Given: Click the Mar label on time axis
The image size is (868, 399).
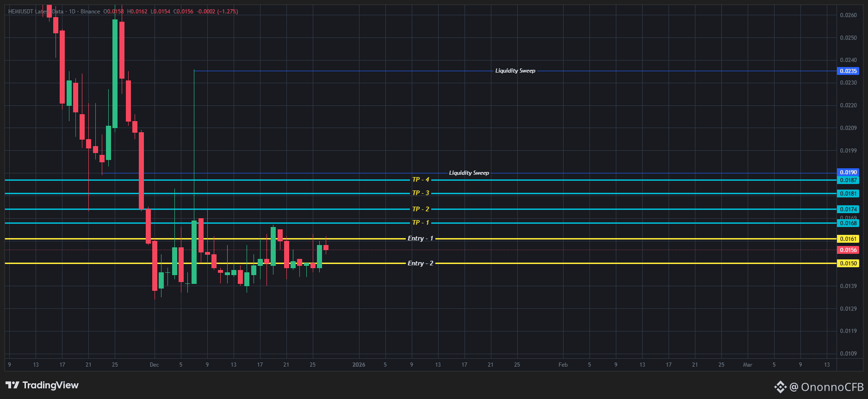Looking at the screenshot, I should [x=747, y=365].
